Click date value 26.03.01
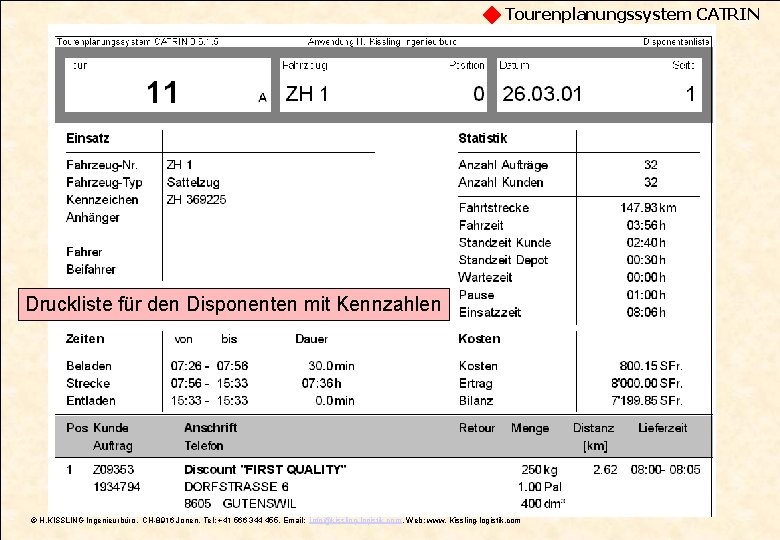 pyautogui.click(x=542, y=94)
